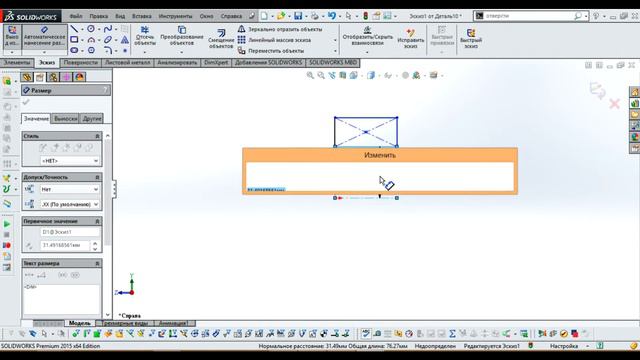This screenshot has width=640, height=360.
Task: Click the Undo arrow icon
Action: point(331,16)
